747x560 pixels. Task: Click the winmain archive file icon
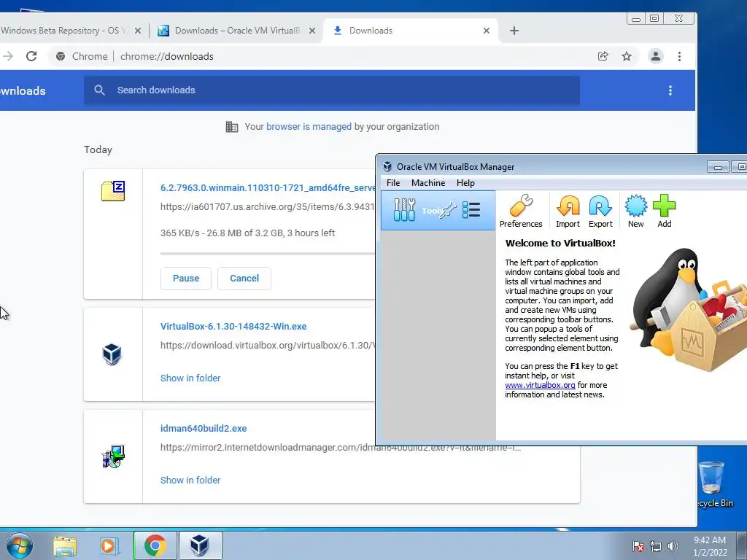point(113,191)
